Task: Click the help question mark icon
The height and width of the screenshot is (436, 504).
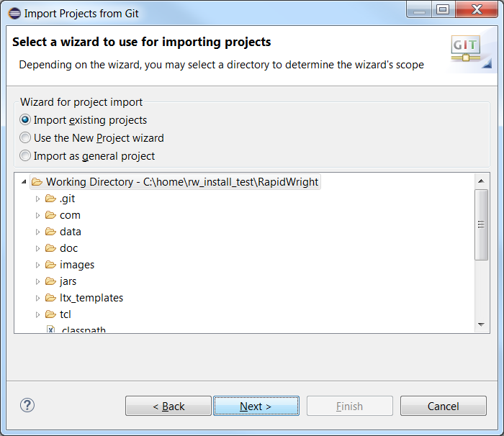Action: [27, 406]
